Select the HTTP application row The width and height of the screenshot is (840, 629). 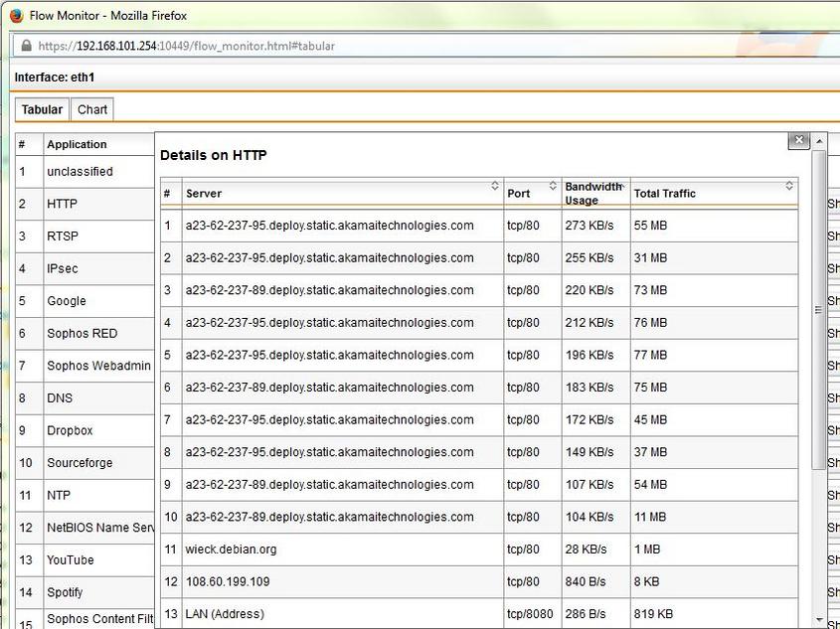85,204
